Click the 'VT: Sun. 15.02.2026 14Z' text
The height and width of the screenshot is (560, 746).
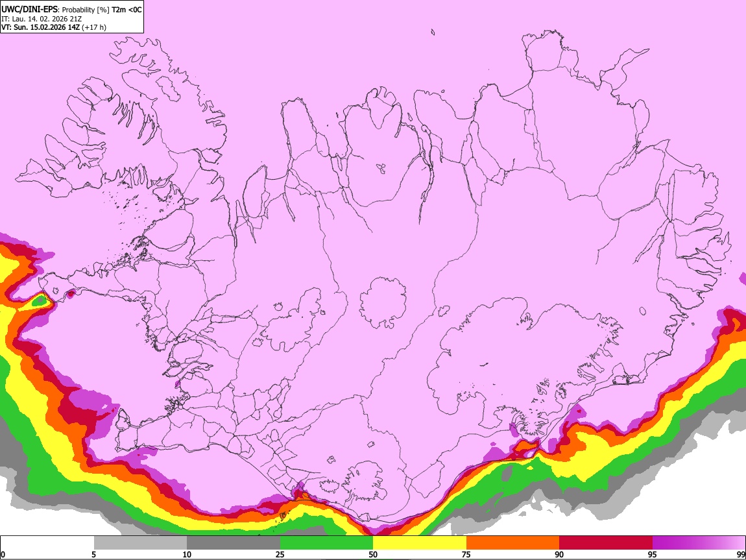(x=40, y=27)
